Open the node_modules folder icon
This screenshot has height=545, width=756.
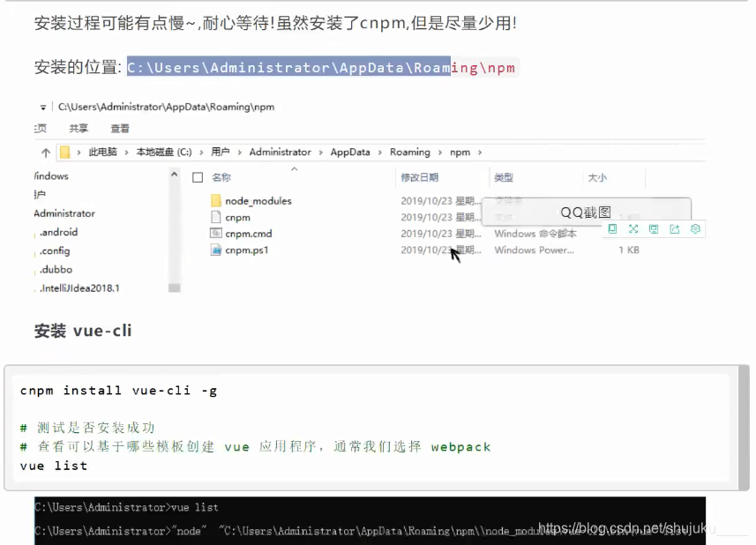tap(216, 200)
